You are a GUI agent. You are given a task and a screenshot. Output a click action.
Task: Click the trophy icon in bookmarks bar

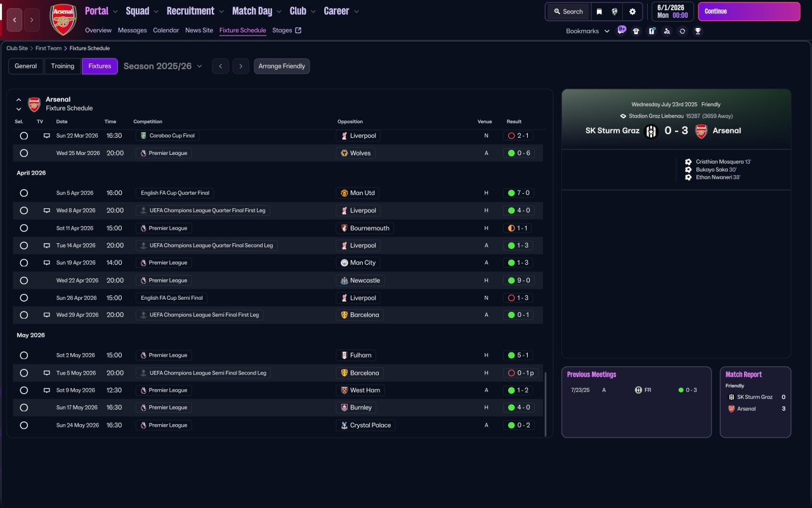click(698, 31)
